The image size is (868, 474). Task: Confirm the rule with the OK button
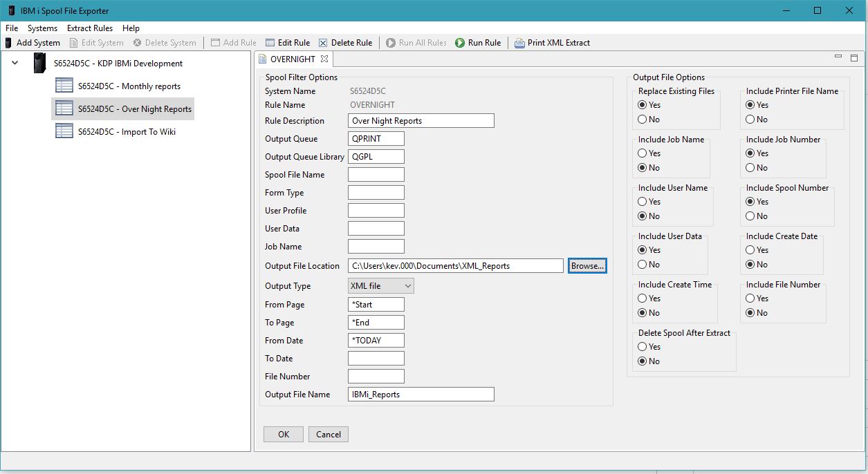tap(282, 434)
